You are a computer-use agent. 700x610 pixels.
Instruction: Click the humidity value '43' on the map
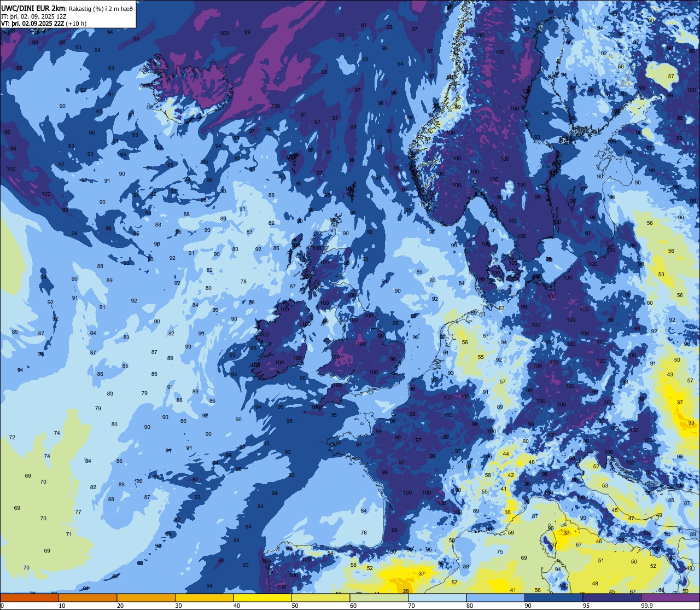tap(670, 374)
